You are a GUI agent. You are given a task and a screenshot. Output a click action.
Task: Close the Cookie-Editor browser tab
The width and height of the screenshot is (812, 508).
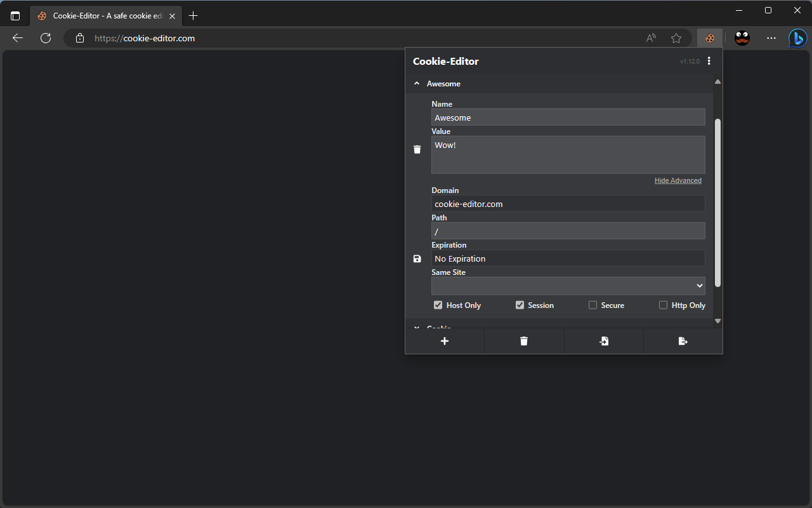[x=172, y=16]
